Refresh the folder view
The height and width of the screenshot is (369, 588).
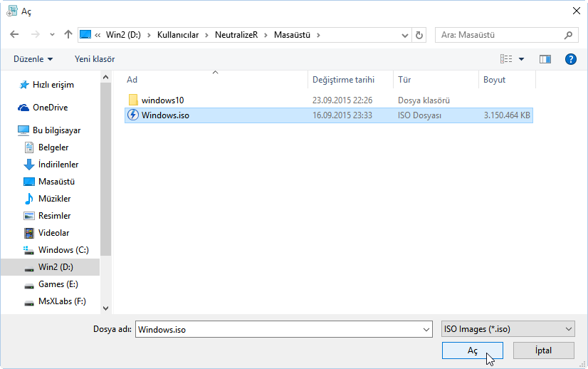click(419, 35)
